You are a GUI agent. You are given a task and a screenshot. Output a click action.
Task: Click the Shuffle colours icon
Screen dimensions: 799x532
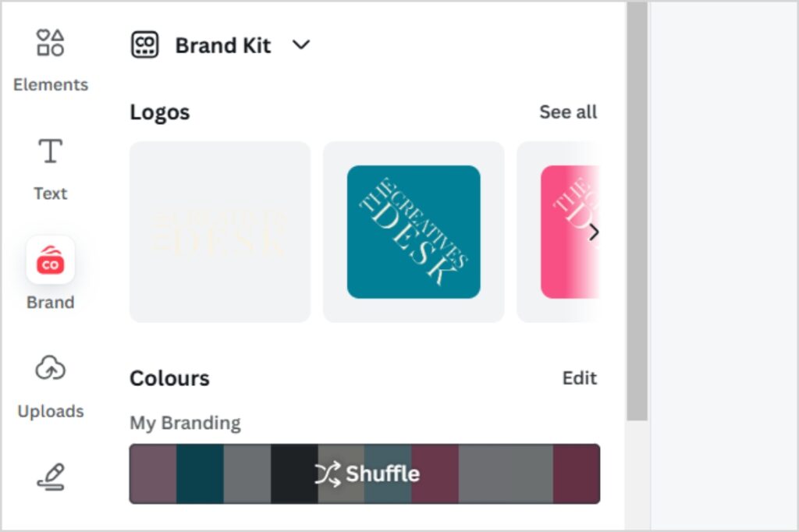(328, 473)
